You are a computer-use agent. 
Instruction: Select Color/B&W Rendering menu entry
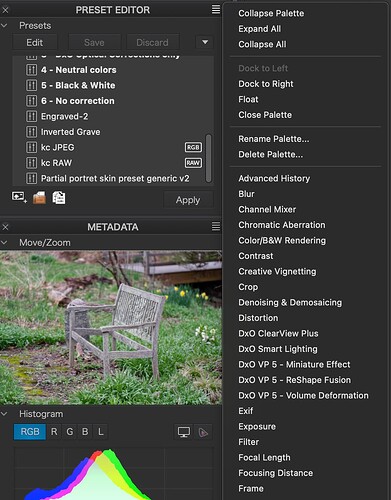click(282, 240)
